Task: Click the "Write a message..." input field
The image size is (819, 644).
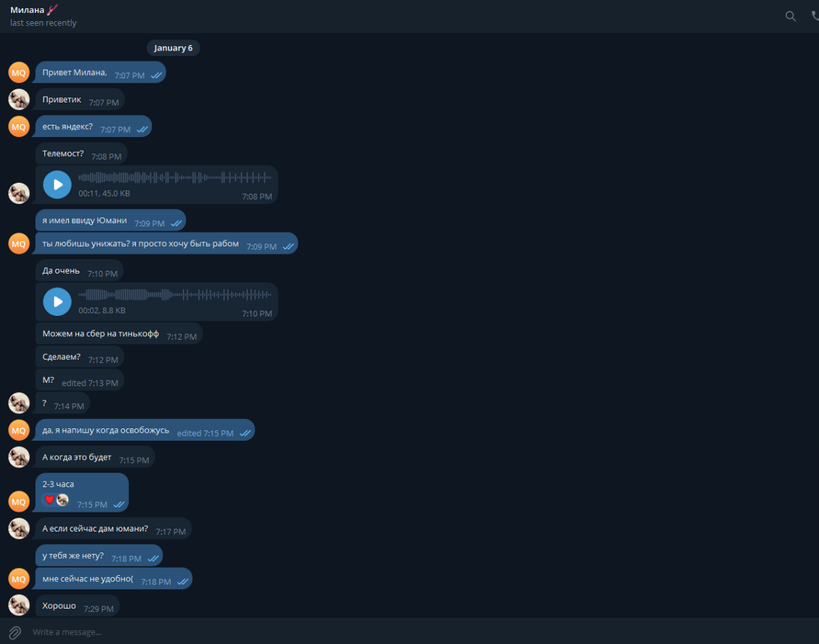Action: pos(409,632)
